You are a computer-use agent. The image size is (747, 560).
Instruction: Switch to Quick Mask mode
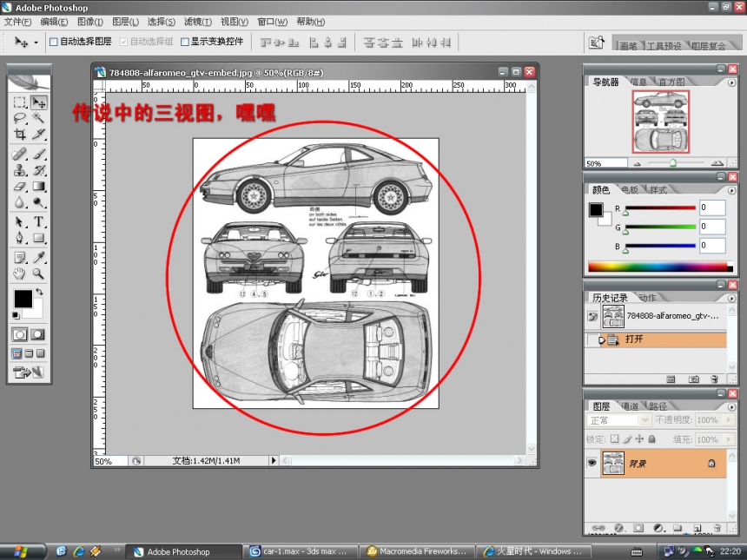pos(38,335)
